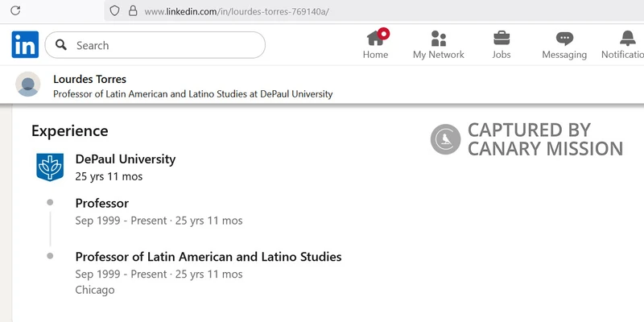The height and width of the screenshot is (322, 644).
Task: Select the headline text under Lourdes Torres
Action: click(193, 94)
